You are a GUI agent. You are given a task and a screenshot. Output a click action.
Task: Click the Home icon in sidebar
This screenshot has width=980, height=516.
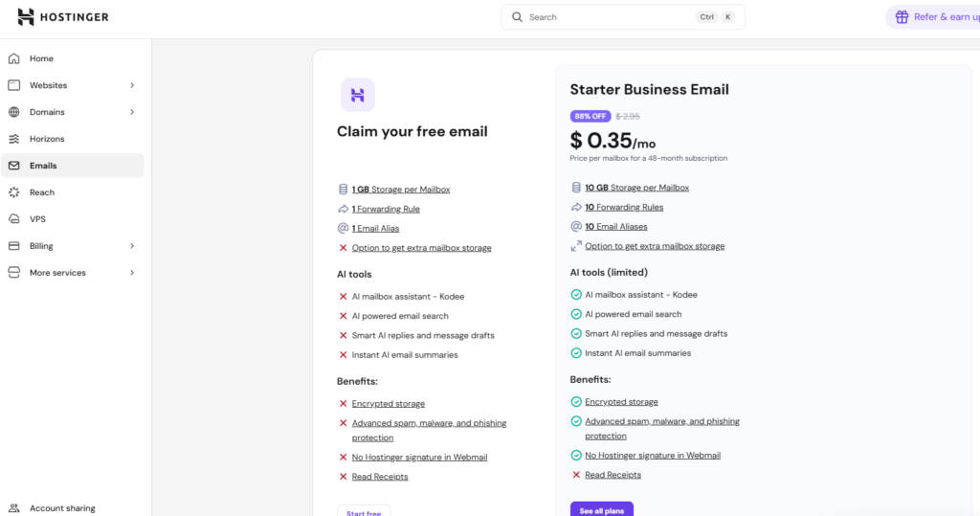pos(13,58)
